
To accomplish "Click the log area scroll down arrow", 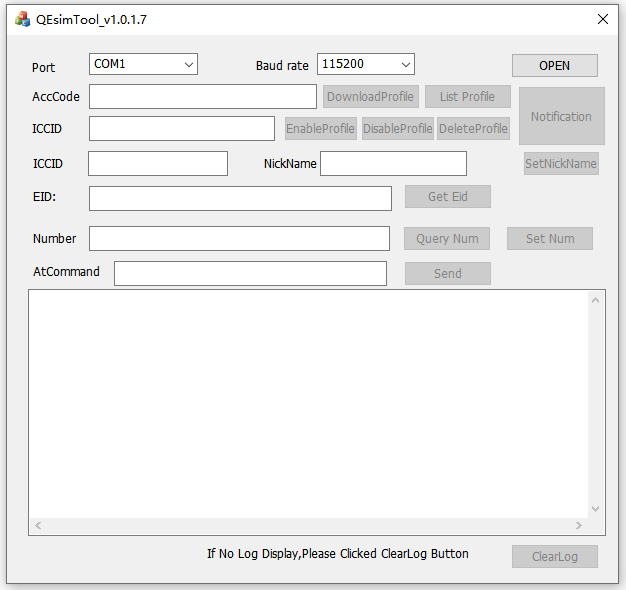I will [597, 508].
